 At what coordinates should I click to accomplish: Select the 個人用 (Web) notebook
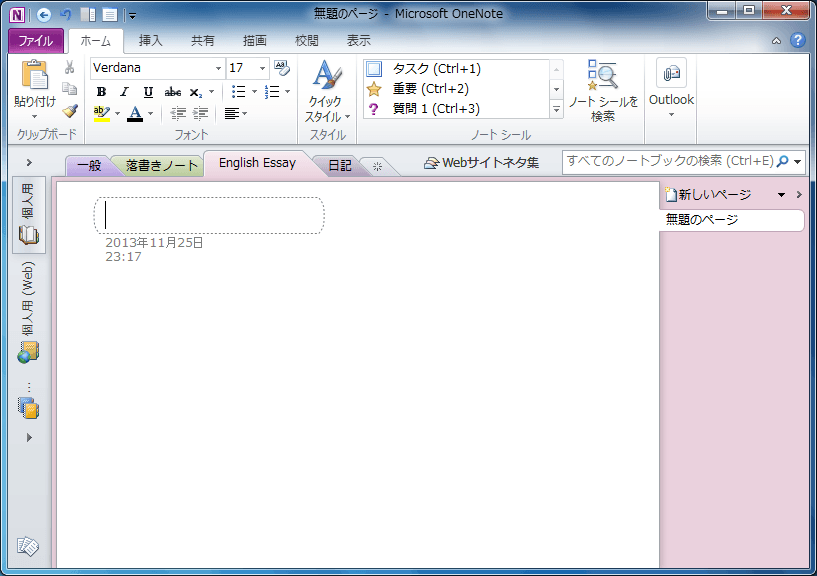pyautogui.click(x=29, y=313)
